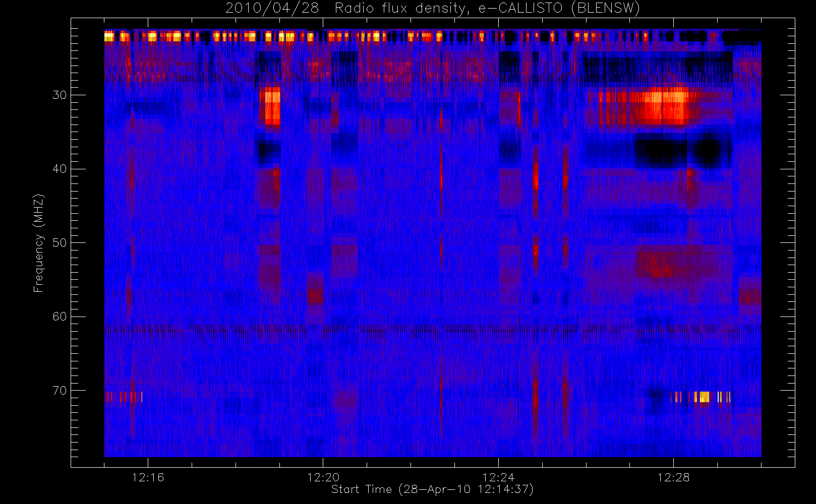Click the plot title '2010/04/28 Radio flux density, e-CALLISTO (BLENSW)'
The width and height of the screenshot is (816, 504).
[433, 8]
